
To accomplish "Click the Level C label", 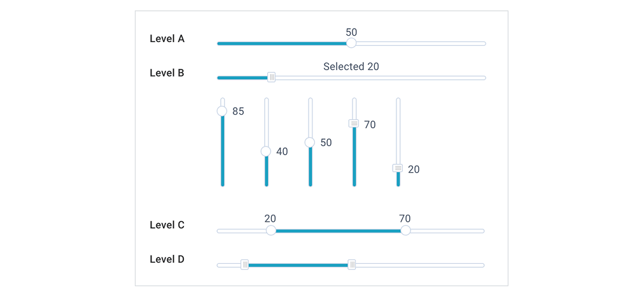I will [167, 225].
